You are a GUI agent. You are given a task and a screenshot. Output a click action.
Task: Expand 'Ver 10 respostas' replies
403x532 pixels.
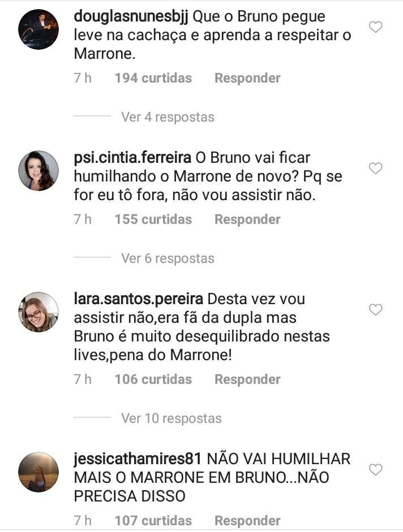[x=172, y=418]
